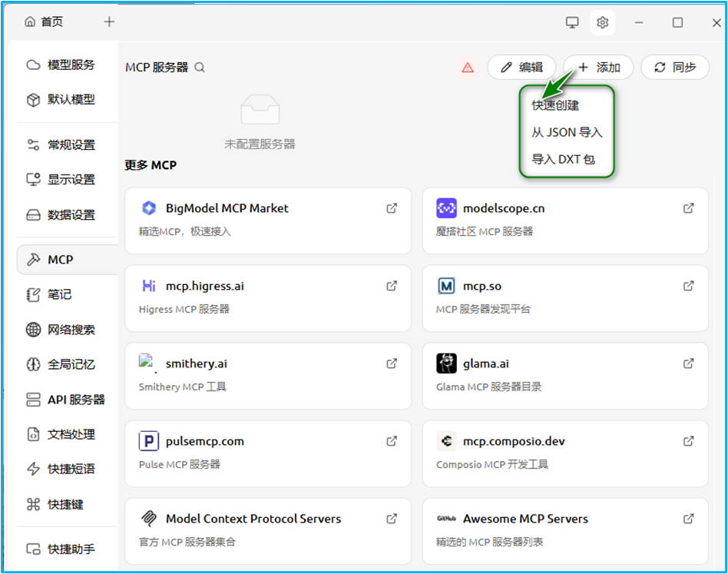The width and height of the screenshot is (728, 574).
Task: Click the Glama MCP 服务器目录 description
Action: [488, 387]
